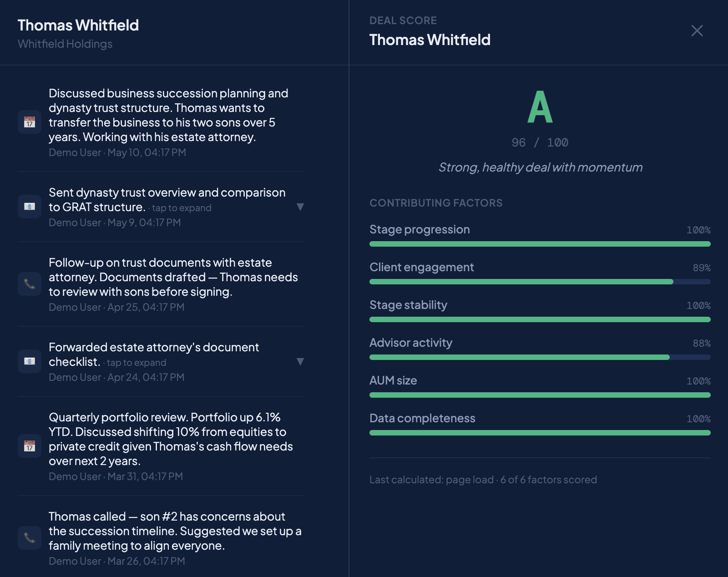Expand the dynasty trust overview email

point(300,207)
